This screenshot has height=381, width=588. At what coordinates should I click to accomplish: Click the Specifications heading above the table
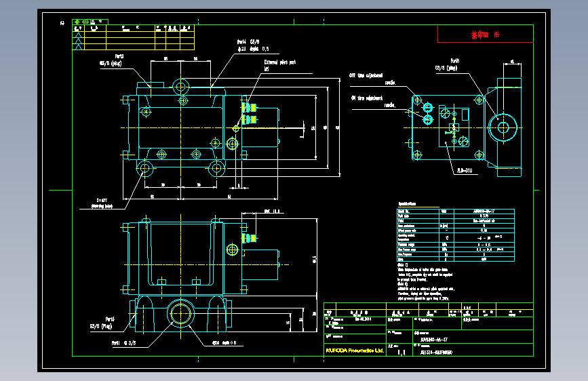(x=407, y=204)
